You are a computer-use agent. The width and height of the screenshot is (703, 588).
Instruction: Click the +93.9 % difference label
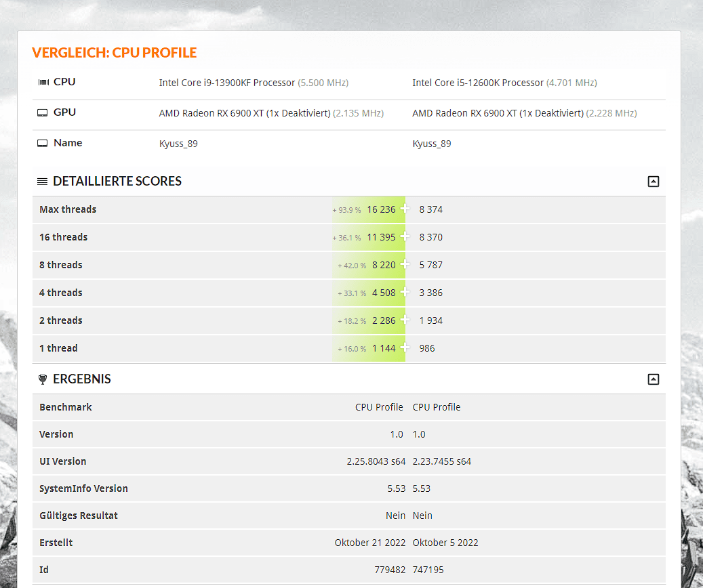click(x=346, y=210)
